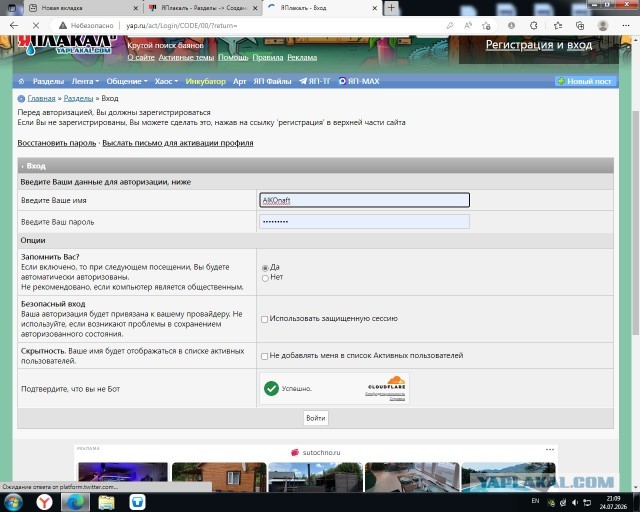The width and height of the screenshot is (640, 512).
Task: Open the browser profile avatar
Action: 603,25
